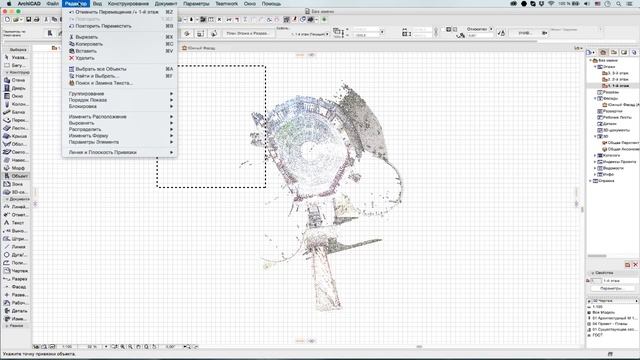This screenshot has width=640, height=360.
Task: Expand the Каталоги tree node
Action: (x=596, y=156)
